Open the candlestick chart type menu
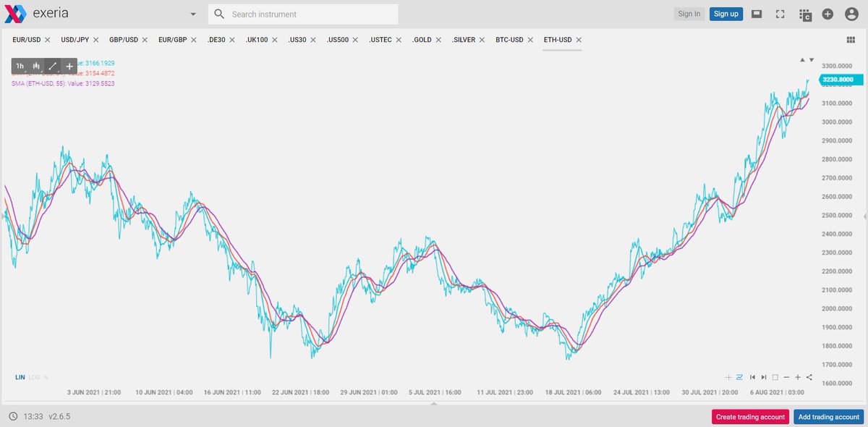 tap(36, 66)
